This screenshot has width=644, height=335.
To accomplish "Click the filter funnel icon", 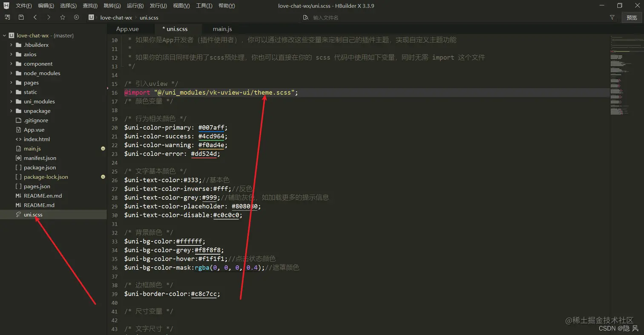I will click(x=612, y=17).
